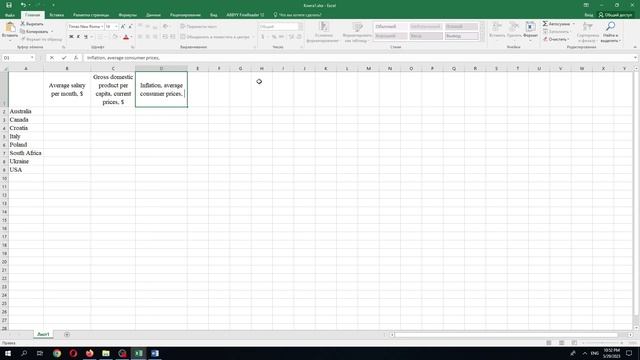Viewport: 640px width, 360px height.
Task: Expand the Name Box dropdown
Action: pyautogui.click(x=32, y=58)
